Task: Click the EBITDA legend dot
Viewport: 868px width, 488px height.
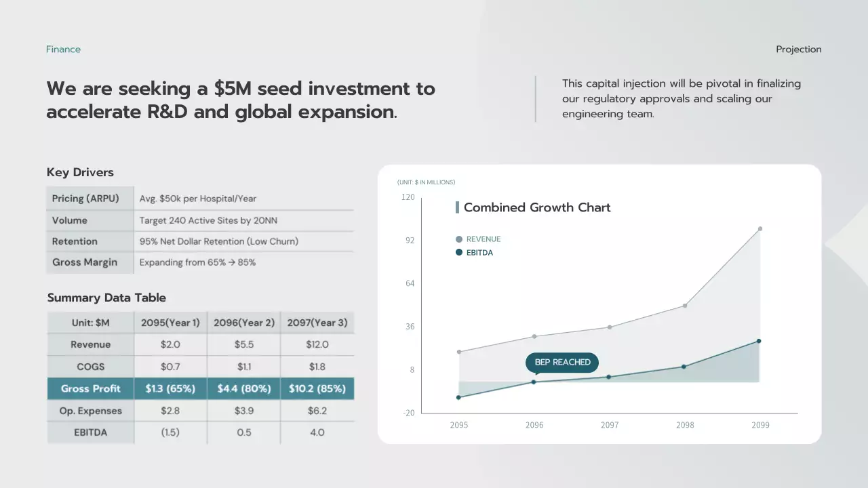Action: pyautogui.click(x=459, y=253)
